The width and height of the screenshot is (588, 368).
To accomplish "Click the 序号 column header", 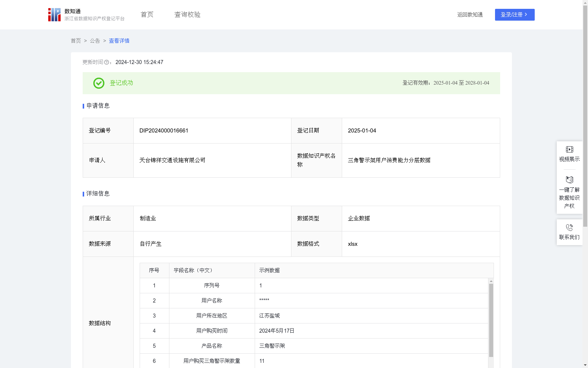I will click(154, 270).
